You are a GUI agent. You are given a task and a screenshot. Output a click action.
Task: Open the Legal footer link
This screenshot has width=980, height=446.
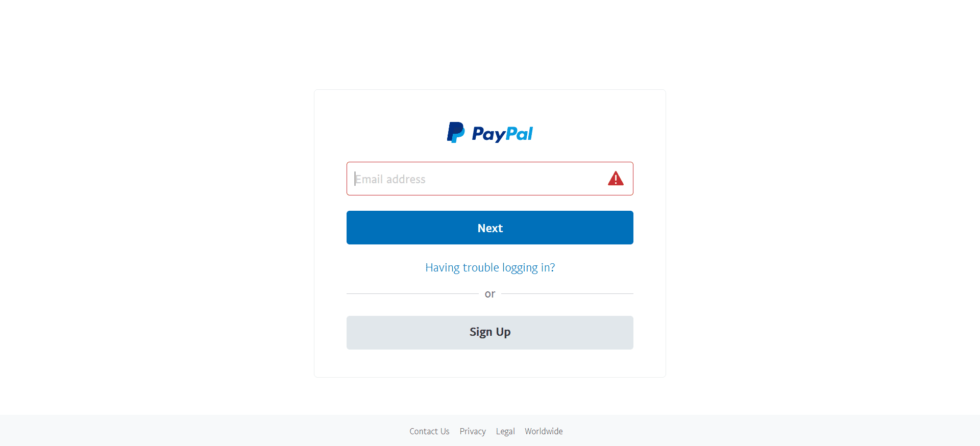pyautogui.click(x=505, y=431)
